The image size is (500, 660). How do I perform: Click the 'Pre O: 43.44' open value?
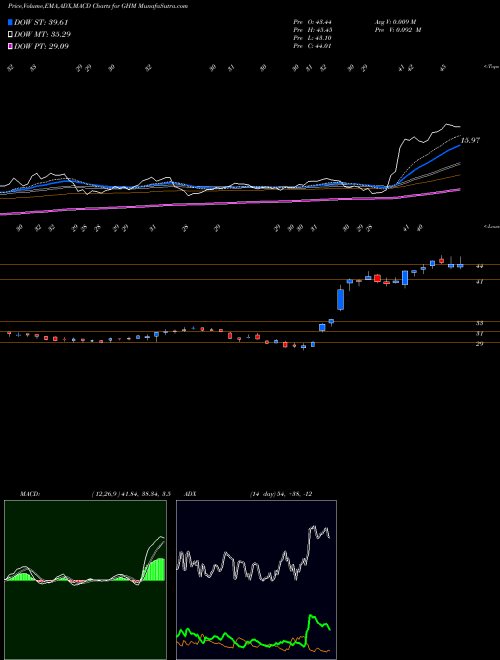[312, 21]
